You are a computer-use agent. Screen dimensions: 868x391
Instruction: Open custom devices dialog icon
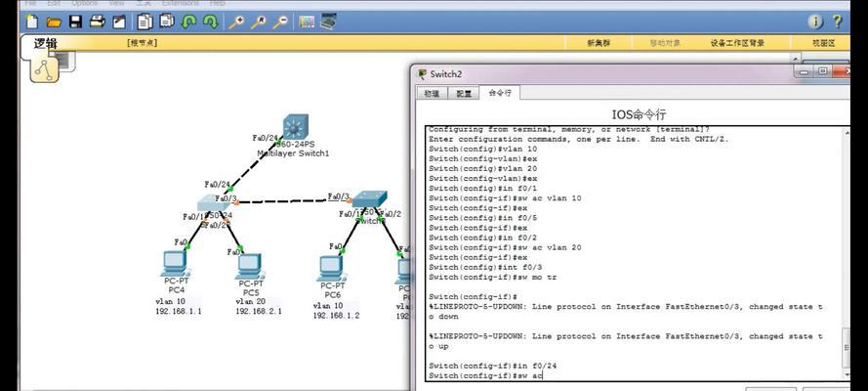tap(328, 22)
